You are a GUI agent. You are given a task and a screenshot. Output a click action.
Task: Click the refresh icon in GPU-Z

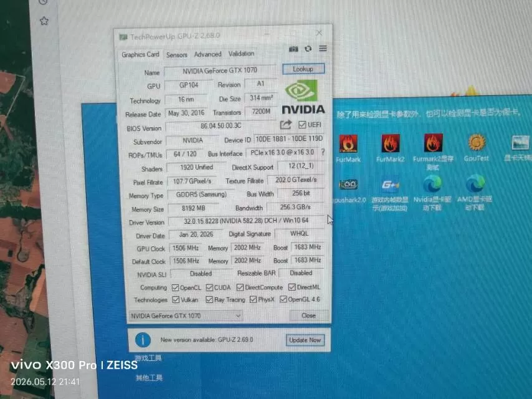point(308,49)
